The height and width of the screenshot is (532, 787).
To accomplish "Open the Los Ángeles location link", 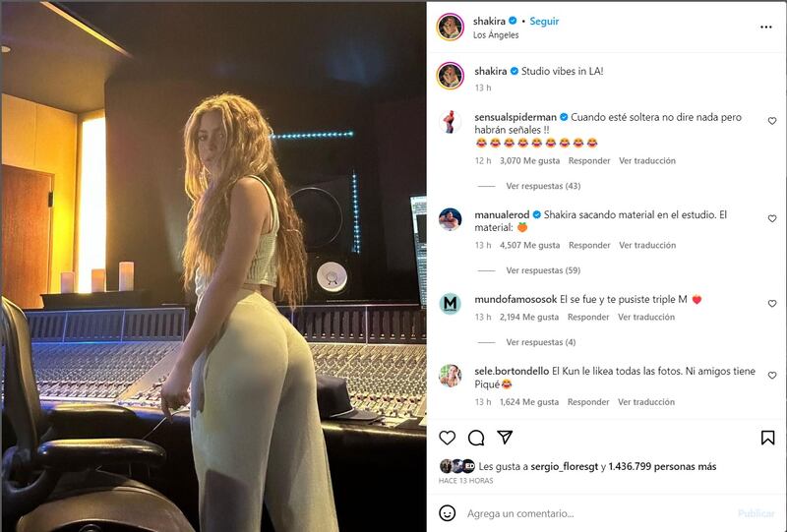I will (496, 35).
